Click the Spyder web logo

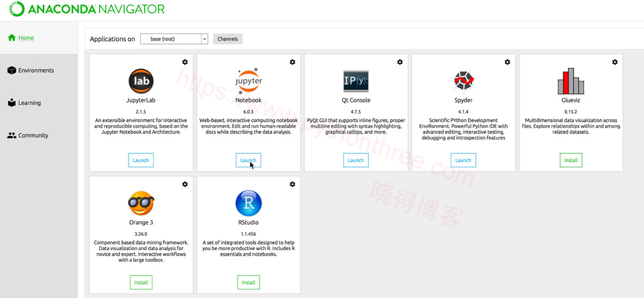click(x=463, y=81)
